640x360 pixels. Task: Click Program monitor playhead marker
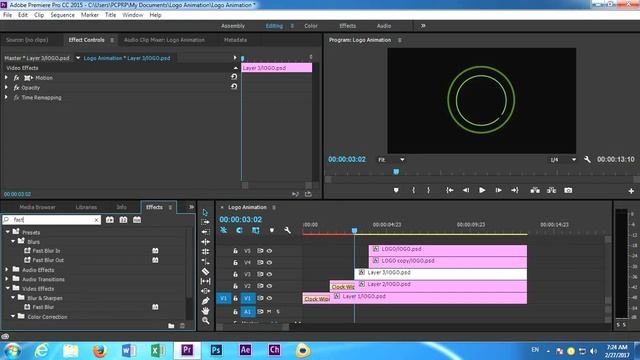pyautogui.click(x=396, y=172)
